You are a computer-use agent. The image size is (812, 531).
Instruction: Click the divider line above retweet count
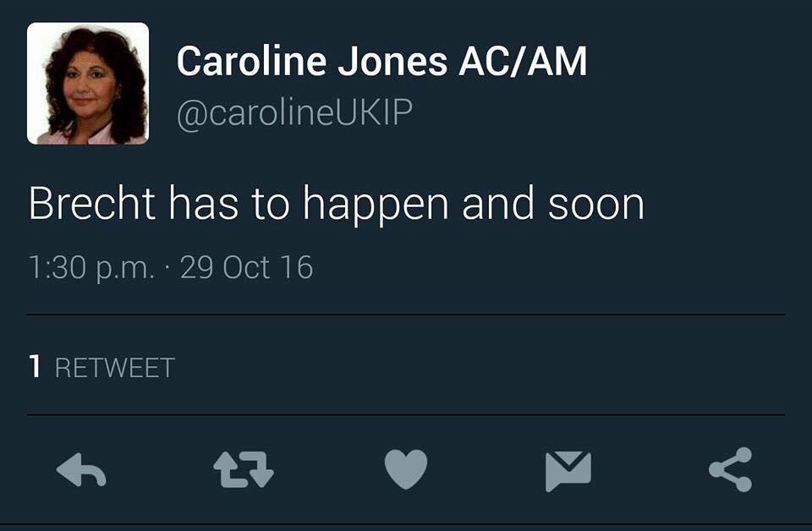[x=406, y=315]
